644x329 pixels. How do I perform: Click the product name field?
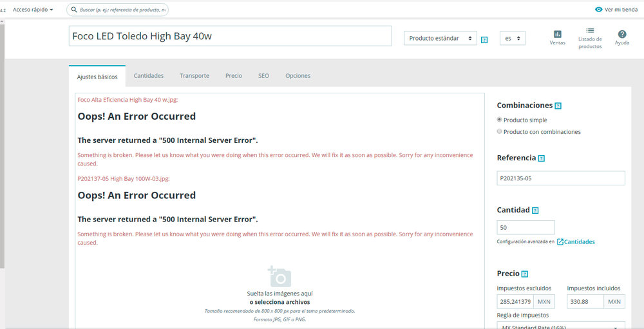click(231, 36)
